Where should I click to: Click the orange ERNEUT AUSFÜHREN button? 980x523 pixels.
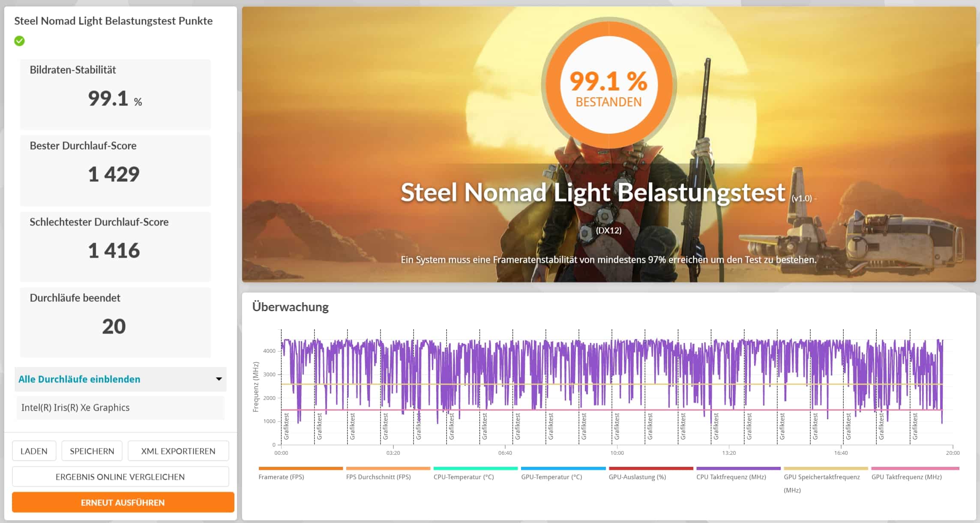(x=123, y=502)
